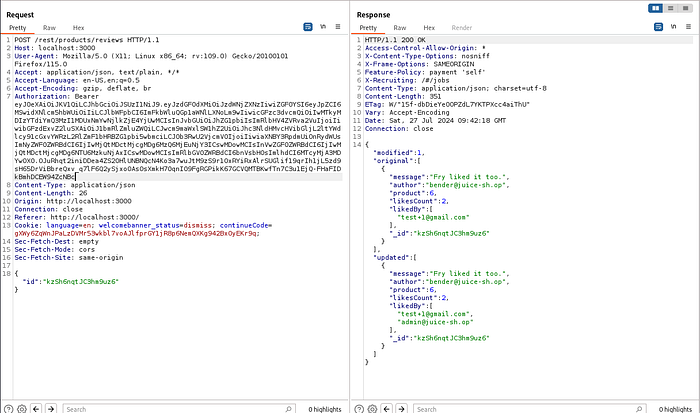Toggle the \n non-printable characters icon in Request
The height and width of the screenshot is (413, 700).
323,27
